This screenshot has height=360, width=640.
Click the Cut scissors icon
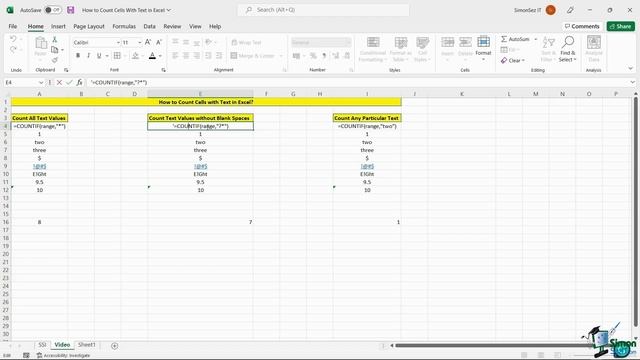point(55,40)
